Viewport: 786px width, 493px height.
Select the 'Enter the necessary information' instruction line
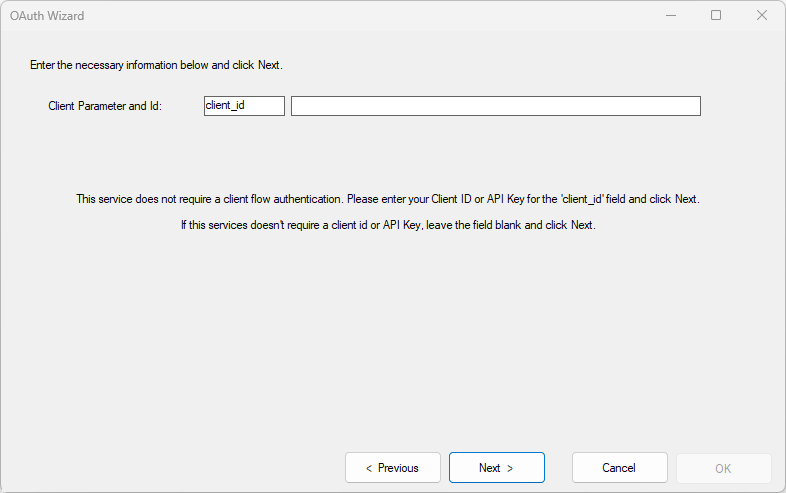pyautogui.click(x=157, y=65)
